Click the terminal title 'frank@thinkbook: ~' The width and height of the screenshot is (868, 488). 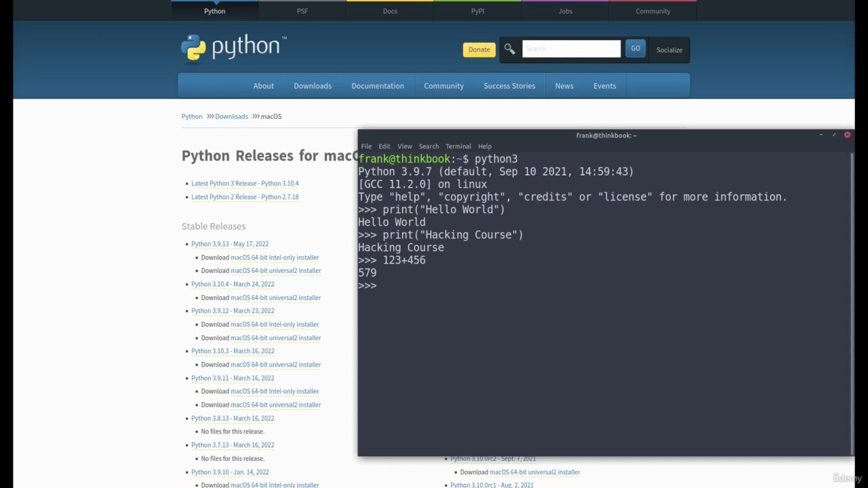pyautogui.click(x=606, y=136)
